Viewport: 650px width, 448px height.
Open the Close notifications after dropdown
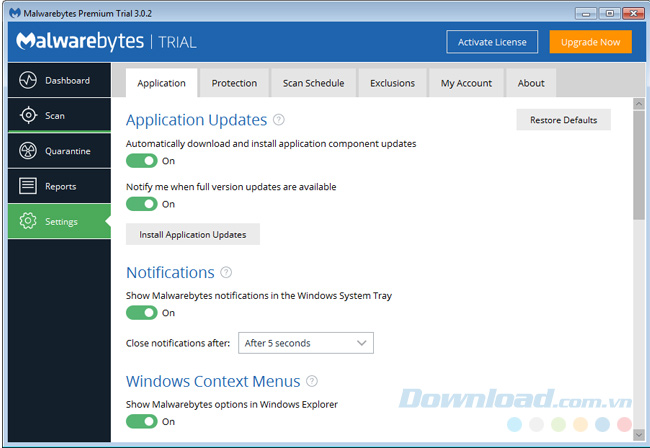pos(305,343)
